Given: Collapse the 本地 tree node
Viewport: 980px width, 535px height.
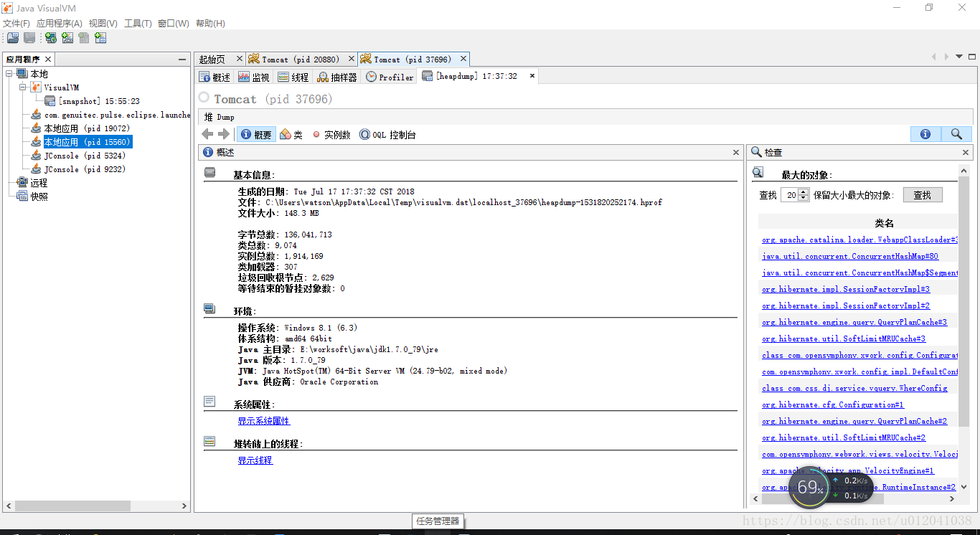Looking at the screenshot, I should click(9, 74).
